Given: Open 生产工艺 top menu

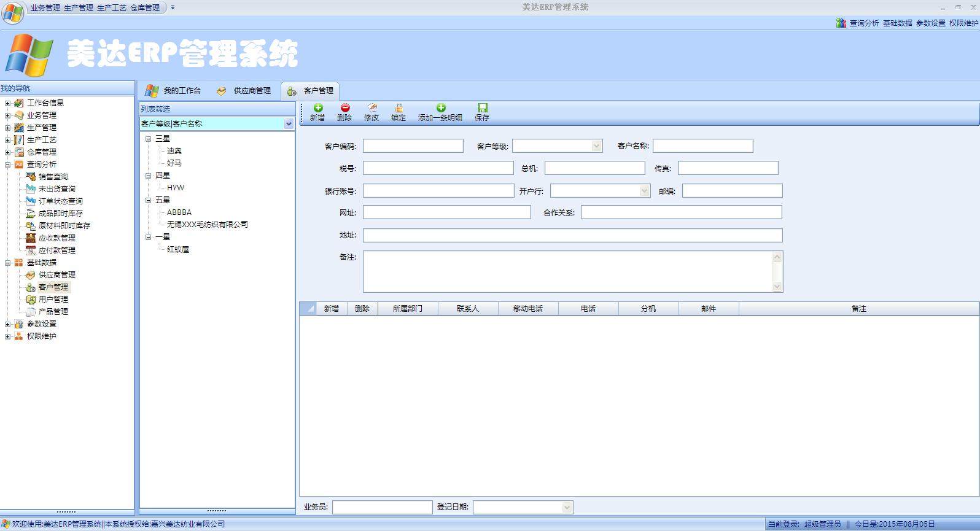Looking at the screenshot, I should tap(112, 8).
